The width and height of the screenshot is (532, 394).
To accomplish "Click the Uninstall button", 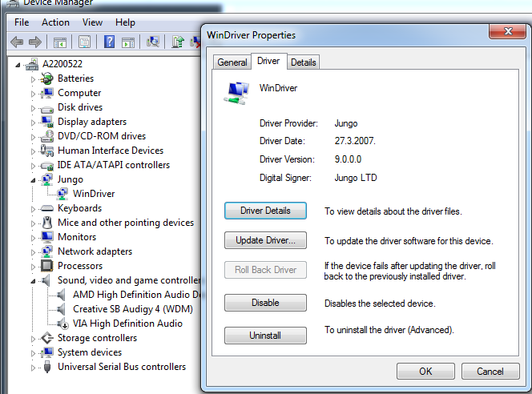I will coord(265,336).
